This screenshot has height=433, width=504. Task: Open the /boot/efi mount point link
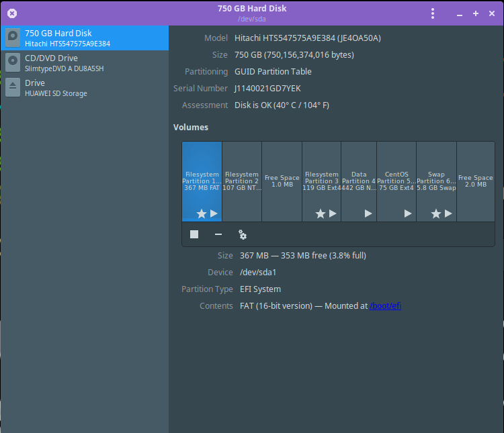tap(385, 306)
